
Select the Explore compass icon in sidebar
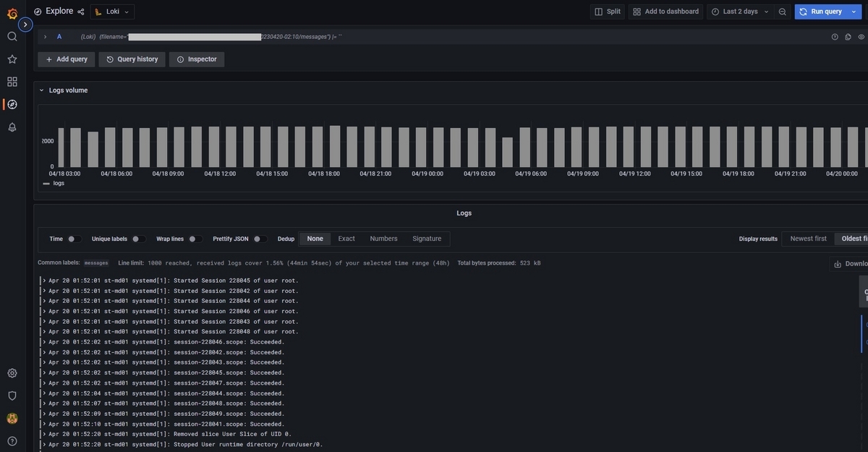pyautogui.click(x=12, y=104)
